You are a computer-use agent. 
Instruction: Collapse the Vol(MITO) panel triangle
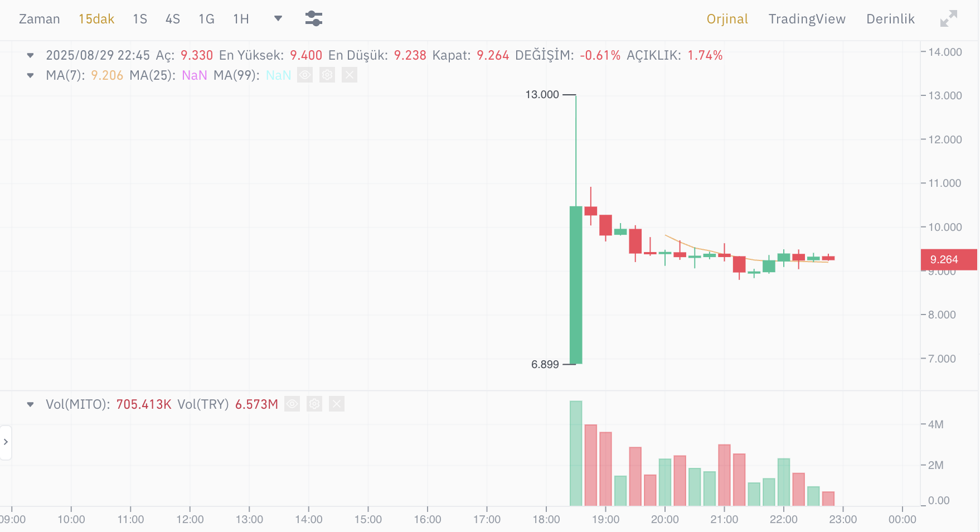[30, 404]
